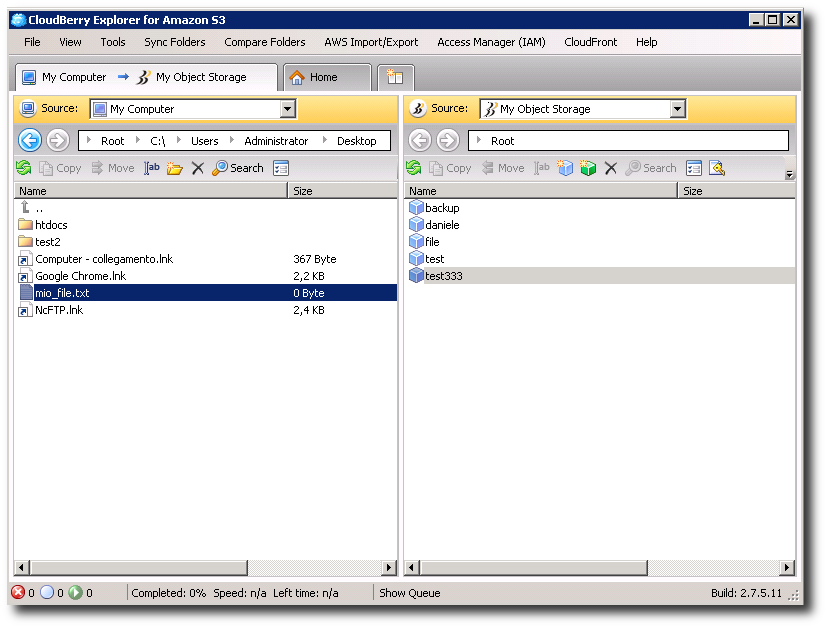Delete selected item in left pane
827x628 pixels.
click(x=198, y=168)
